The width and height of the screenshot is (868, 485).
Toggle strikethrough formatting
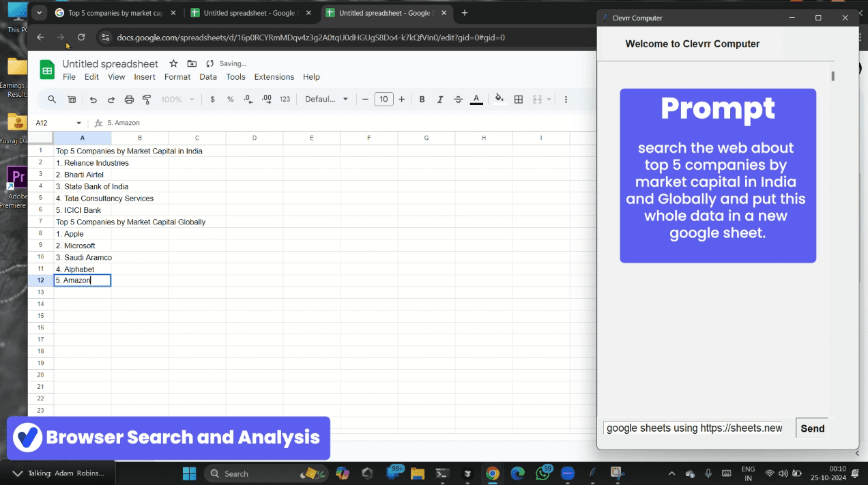(x=458, y=100)
